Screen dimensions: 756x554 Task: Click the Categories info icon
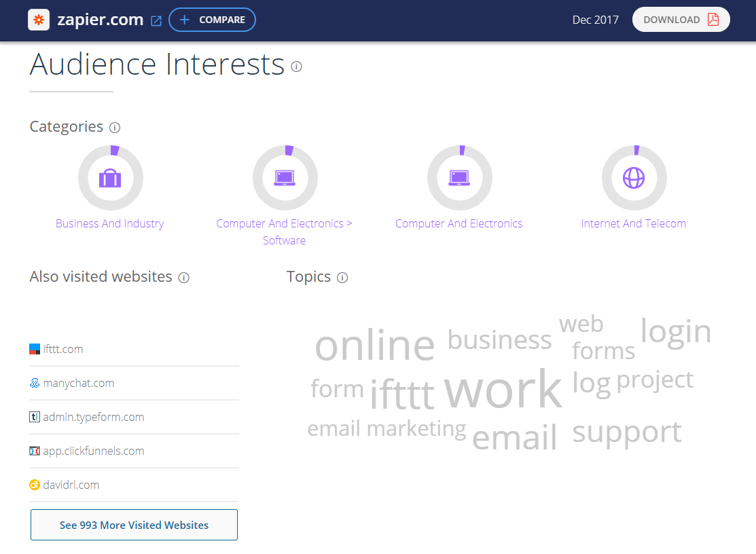(115, 128)
